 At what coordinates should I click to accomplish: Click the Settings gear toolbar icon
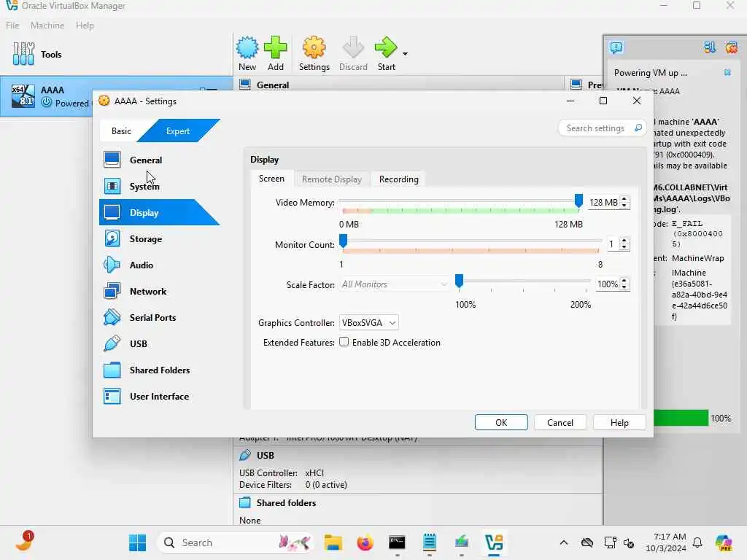pyautogui.click(x=314, y=47)
